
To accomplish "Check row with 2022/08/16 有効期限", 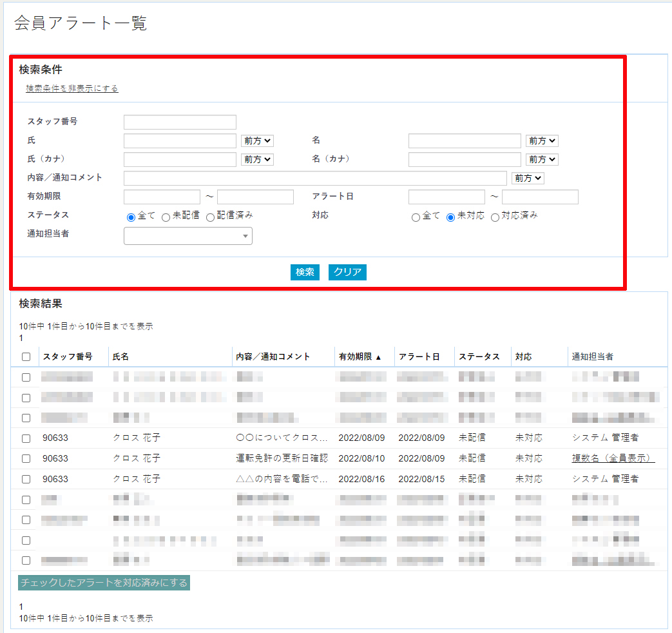I will click(x=26, y=479).
